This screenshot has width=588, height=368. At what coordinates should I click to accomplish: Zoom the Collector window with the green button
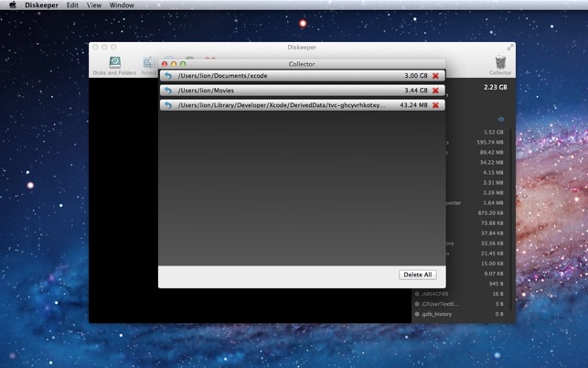tap(183, 64)
